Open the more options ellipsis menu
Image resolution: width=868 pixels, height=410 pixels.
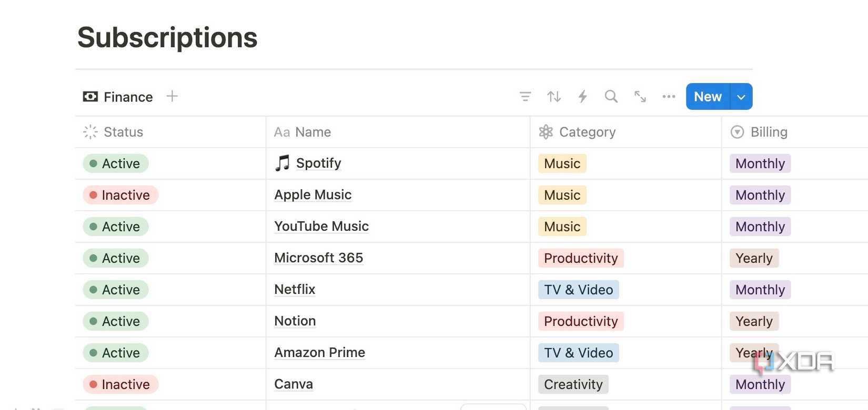(668, 96)
